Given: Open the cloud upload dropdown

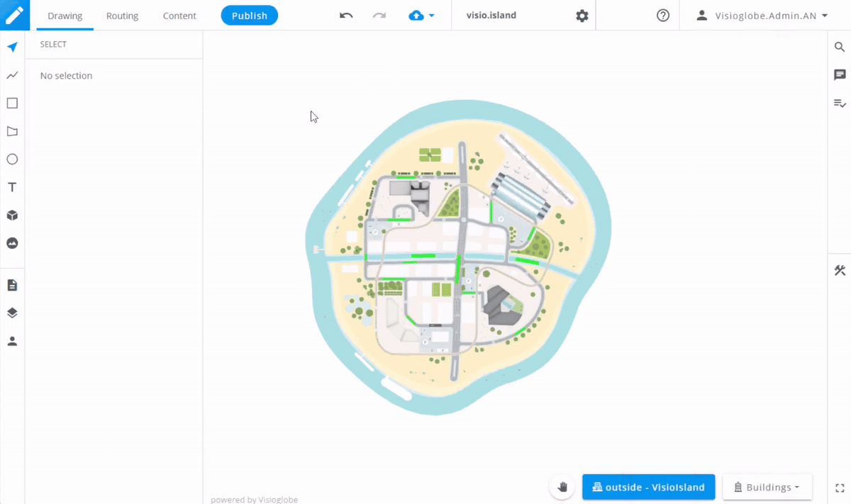Looking at the screenshot, I should (422, 16).
